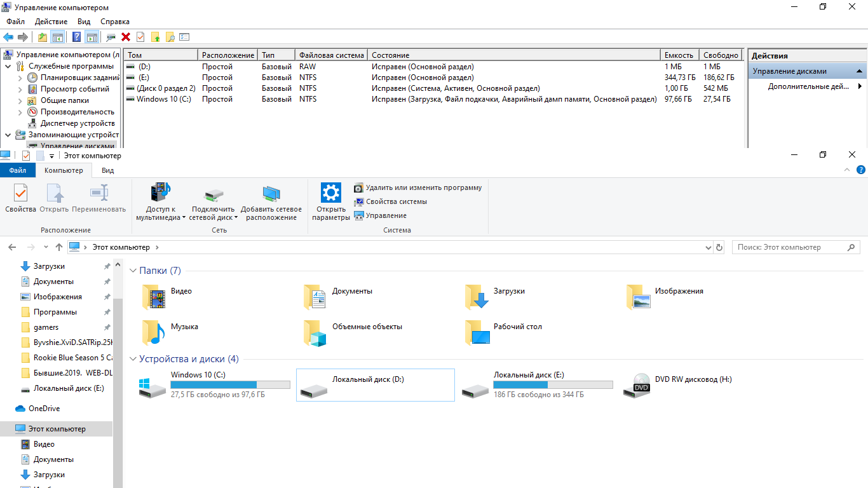Collapse the Запоминающие устройства tree node
Screen dimensions: 868x488
click(x=8, y=135)
